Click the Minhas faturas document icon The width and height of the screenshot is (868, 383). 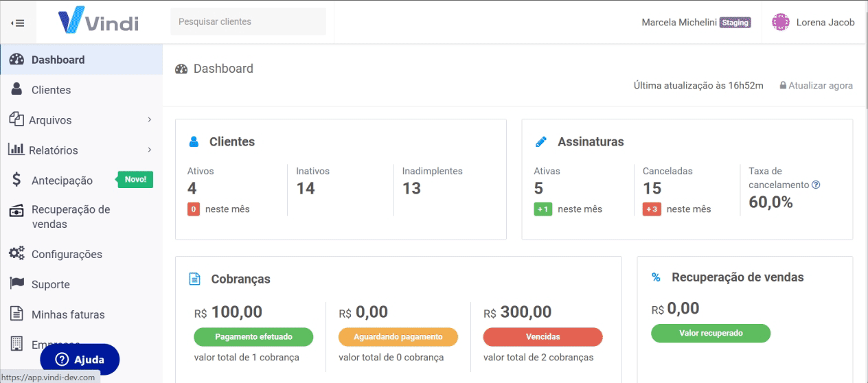(17, 314)
